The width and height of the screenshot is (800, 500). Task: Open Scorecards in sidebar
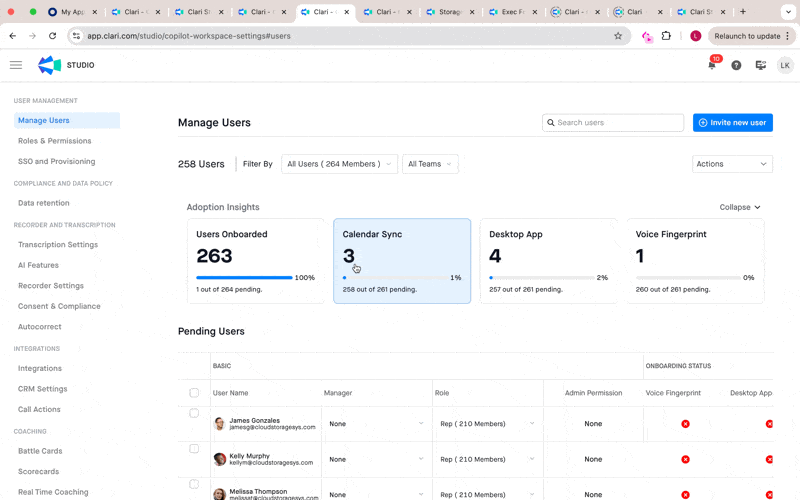coord(39,471)
